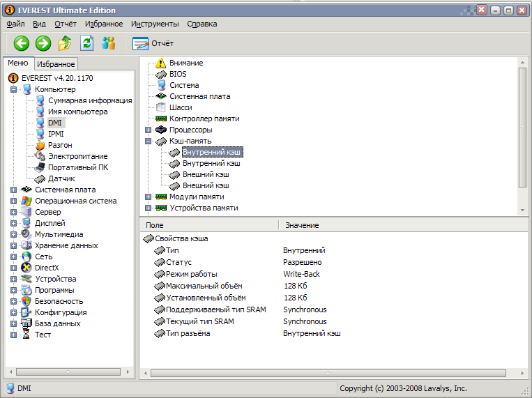Select the Устройства icon in tree
The width and height of the screenshot is (532, 398).
[26, 279]
